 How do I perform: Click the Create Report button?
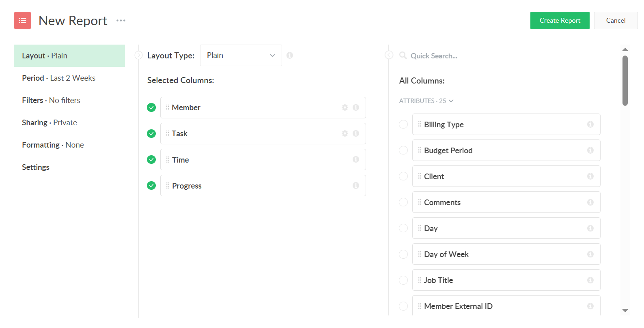click(560, 20)
